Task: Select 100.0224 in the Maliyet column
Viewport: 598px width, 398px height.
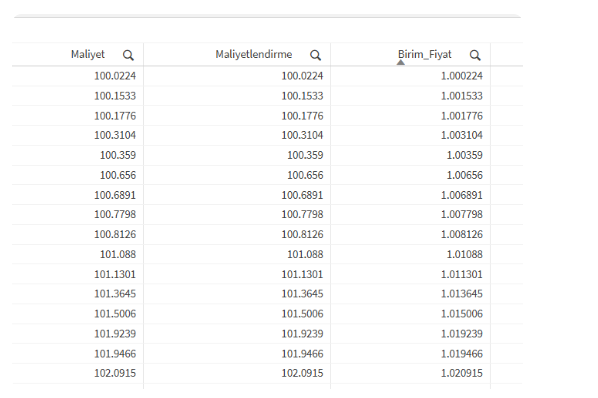Action: pyautogui.click(x=115, y=76)
